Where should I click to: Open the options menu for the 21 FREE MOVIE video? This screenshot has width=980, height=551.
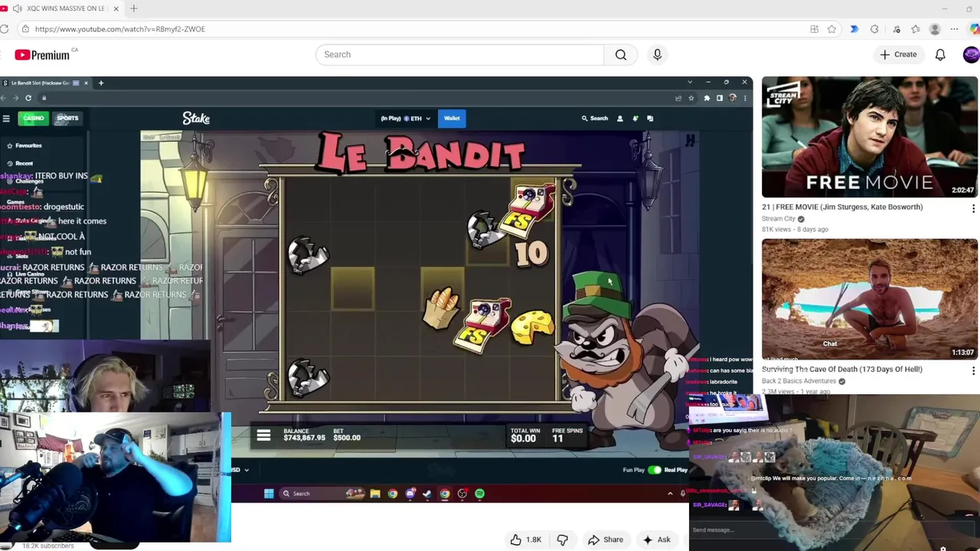coord(973,208)
